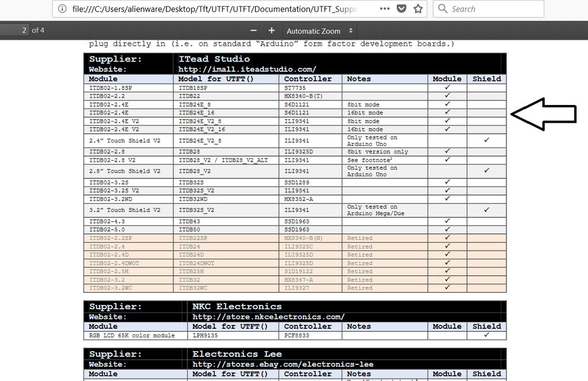Image resolution: width=588 pixels, height=381 pixels.
Task: Click the ITead Studio supplier heading
Action: coord(214,59)
